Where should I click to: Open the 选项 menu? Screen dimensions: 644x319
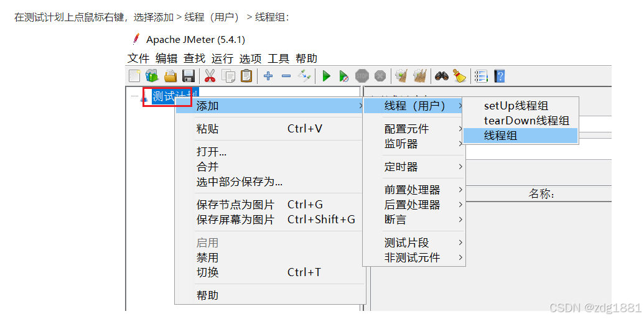coord(250,58)
